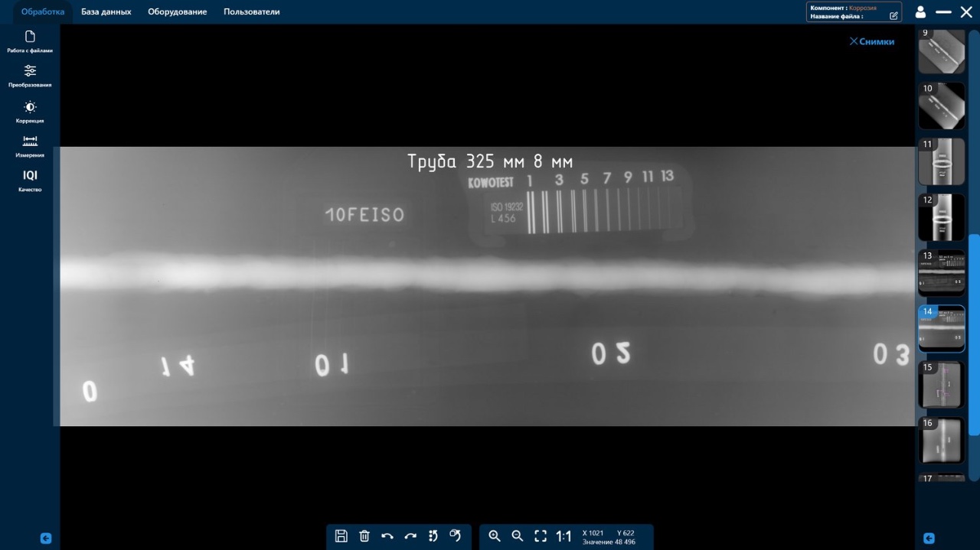The height and width of the screenshot is (550, 980).
Task: Zoom in with the magnifier plus
Action: [x=495, y=536]
